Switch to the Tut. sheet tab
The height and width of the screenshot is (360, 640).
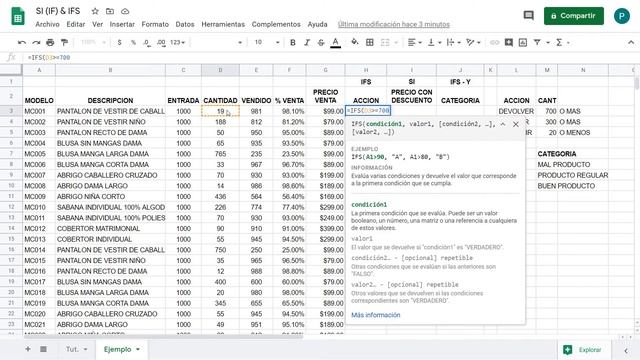pos(76,349)
